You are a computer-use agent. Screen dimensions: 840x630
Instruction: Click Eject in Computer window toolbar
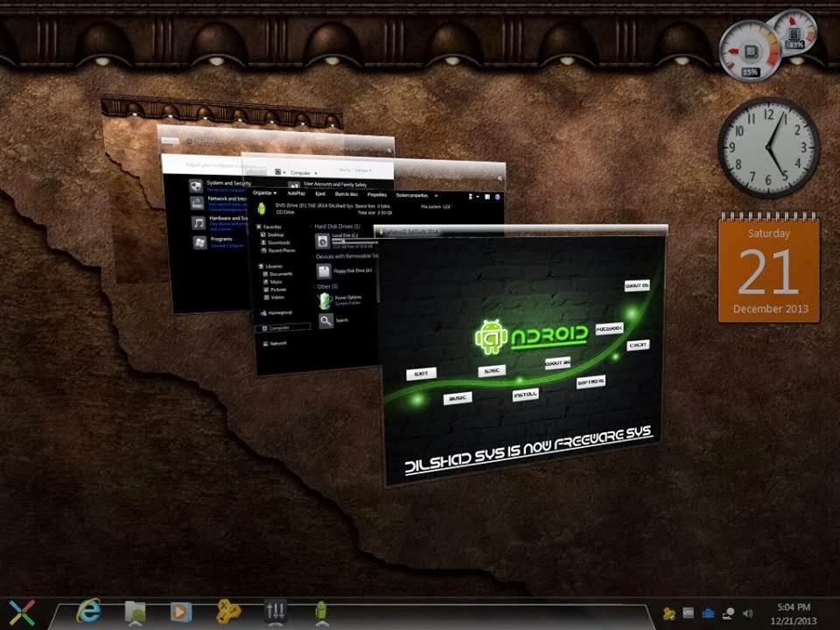(x=320, y=194)
